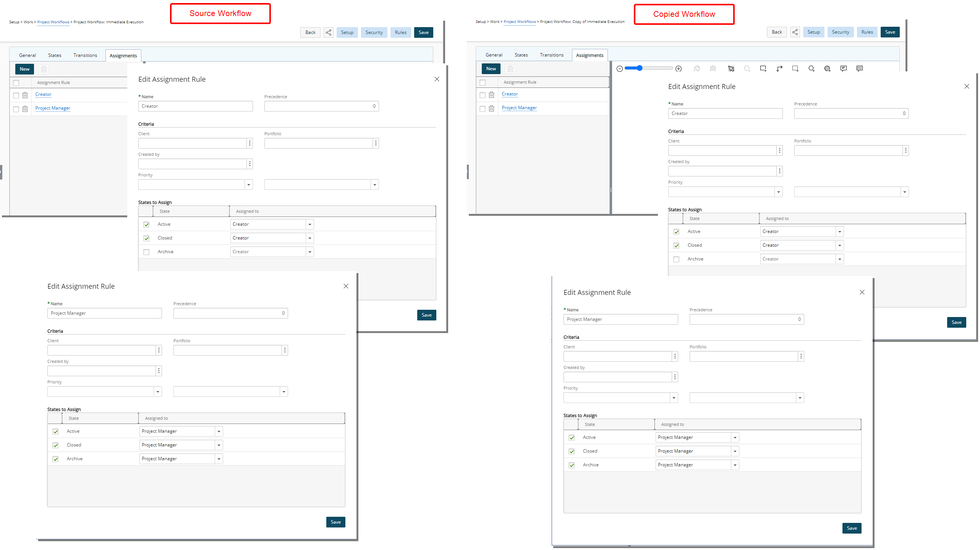Tick the Project Manager row checkbox in Copied Workflow list

[483, 108]
